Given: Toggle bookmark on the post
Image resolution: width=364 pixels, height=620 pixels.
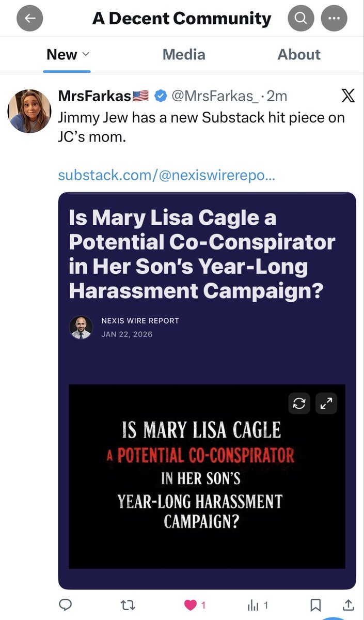Looking at the screenshot, I should click(x=317, y=605).
